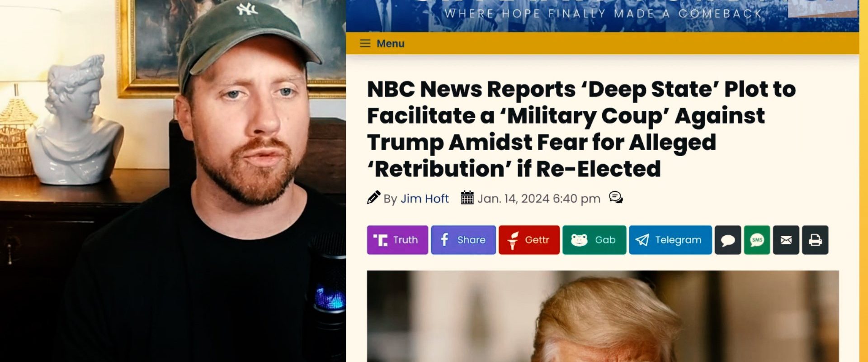Click the Facebook f icon
Image resolution: width=868 pixels, height=362 pixels.
[x=444, y=240]
